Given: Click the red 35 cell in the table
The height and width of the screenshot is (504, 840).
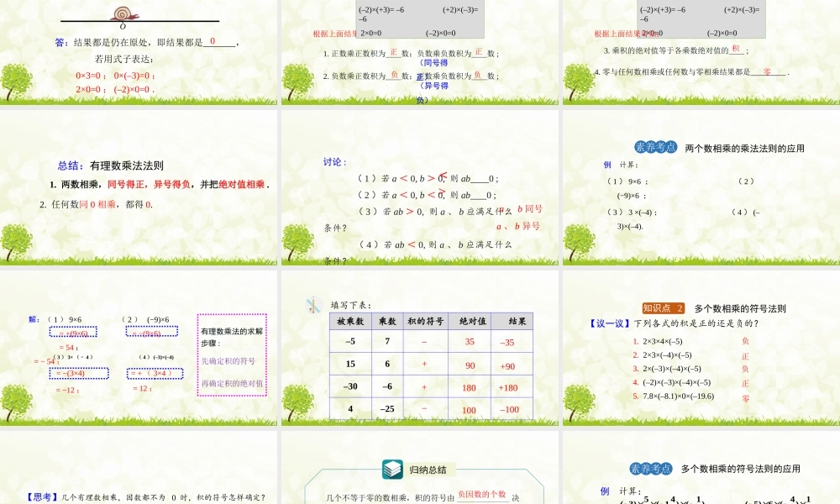Looking at the screenshot, I should [470, 342].
